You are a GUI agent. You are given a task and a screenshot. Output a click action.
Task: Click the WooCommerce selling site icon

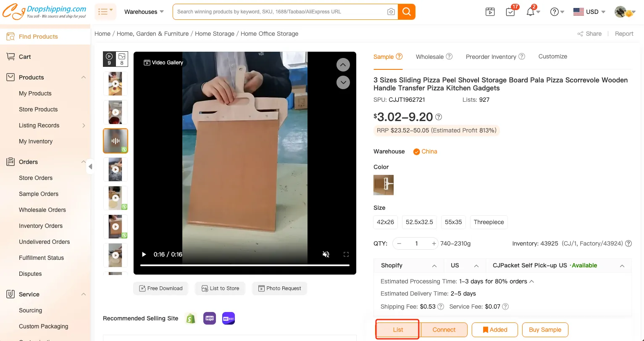coord(210,318)
